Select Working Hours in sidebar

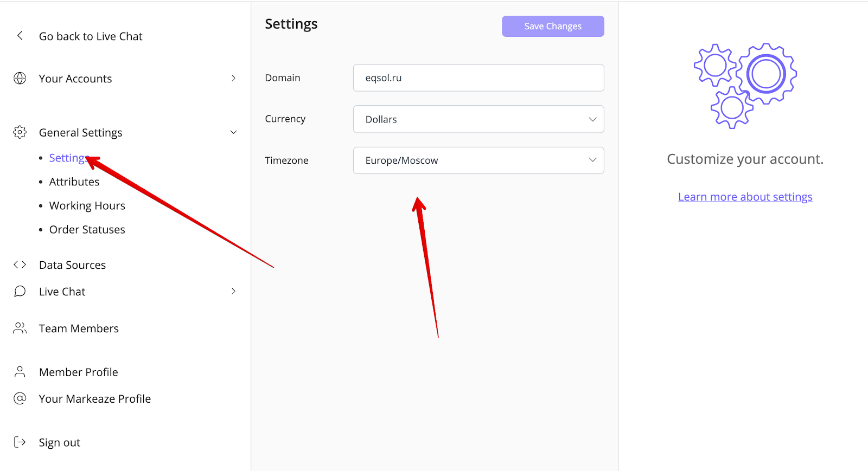tap(87, 206)
